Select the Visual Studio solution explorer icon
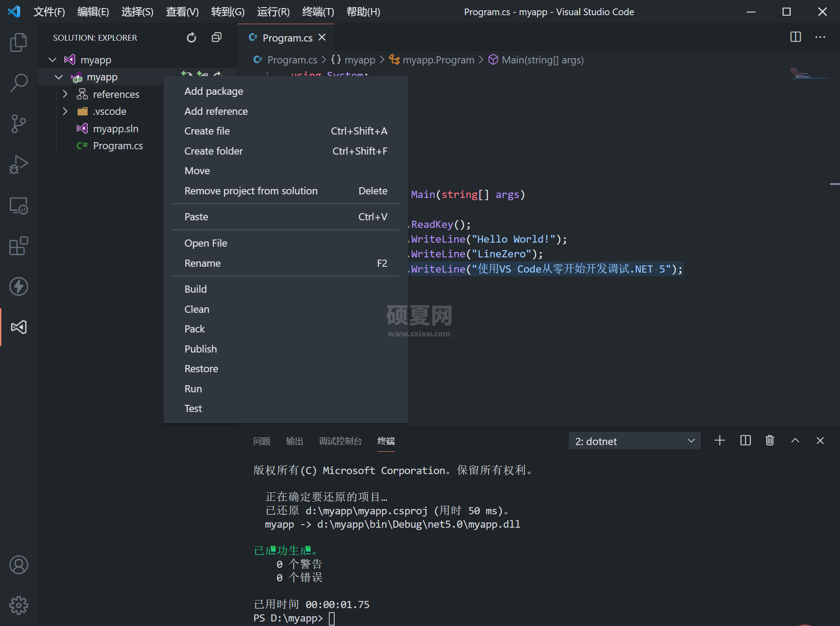 (x=18, y=327)
